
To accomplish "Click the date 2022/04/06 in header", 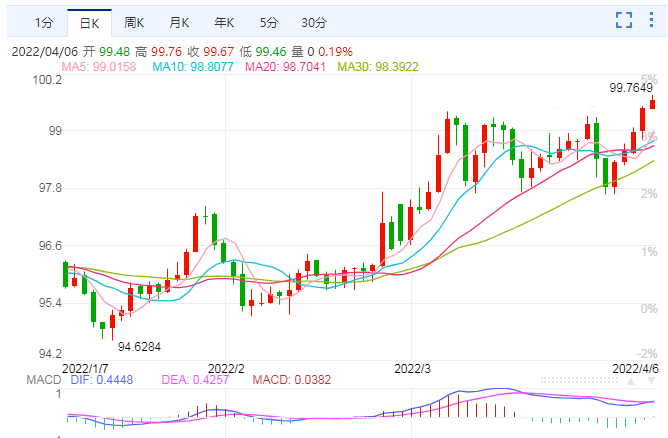I will tap(45, 52).
